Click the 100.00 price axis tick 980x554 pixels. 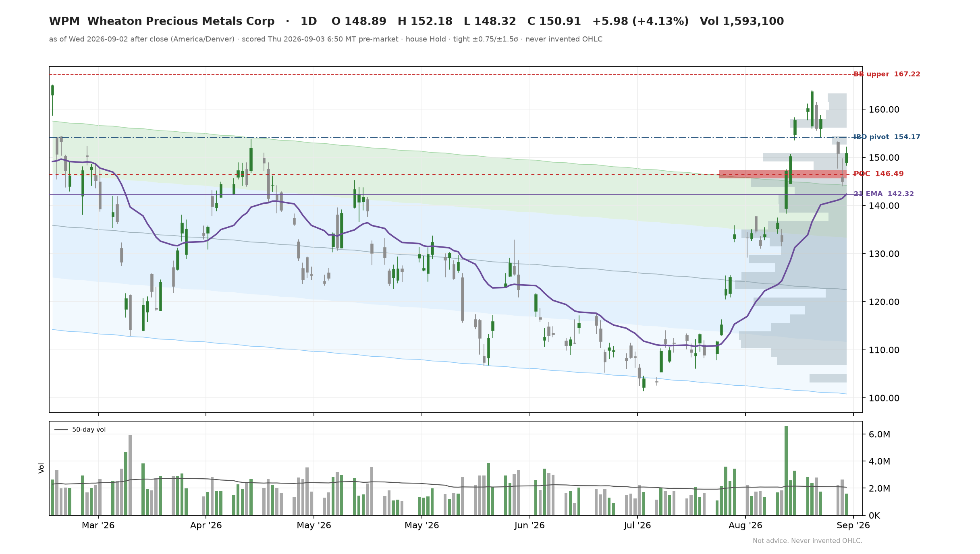click(884, 398)
